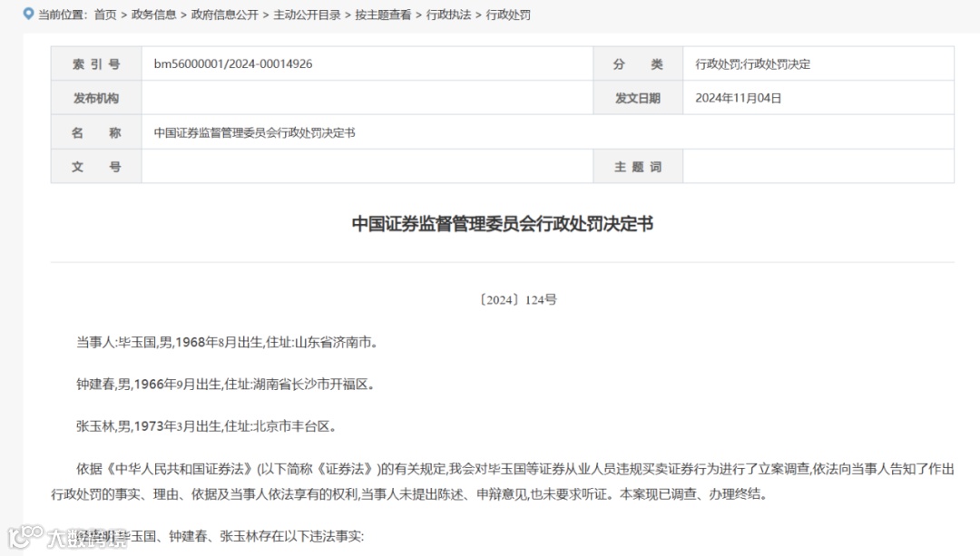This screenshot has height=556, width=980.
Task: Click the paragraph starting 依据《中华人民共和国证券法》
Action: pyautogui.click(x=503, y=482)
